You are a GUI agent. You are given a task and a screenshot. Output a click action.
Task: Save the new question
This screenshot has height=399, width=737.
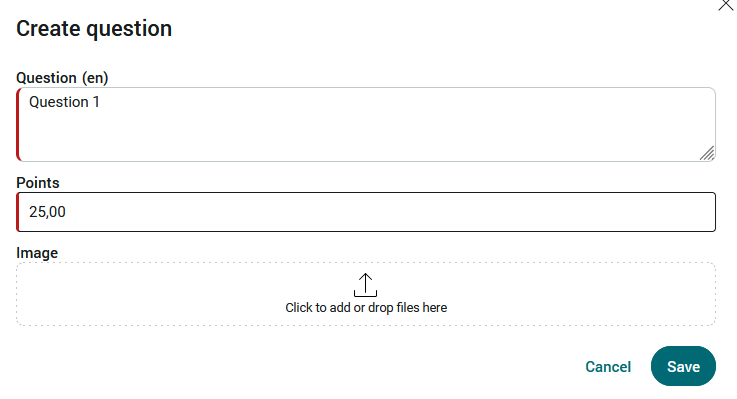[683, 366]
